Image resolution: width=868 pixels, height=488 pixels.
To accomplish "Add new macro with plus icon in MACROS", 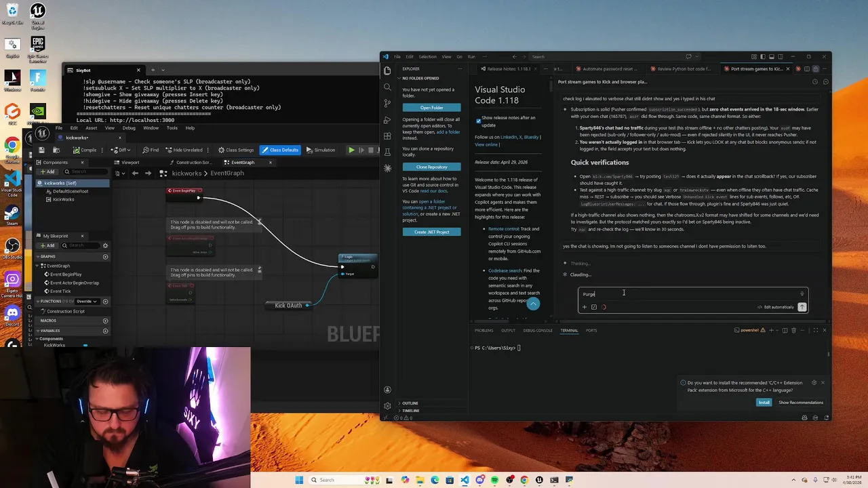I will tap(105, 321).
